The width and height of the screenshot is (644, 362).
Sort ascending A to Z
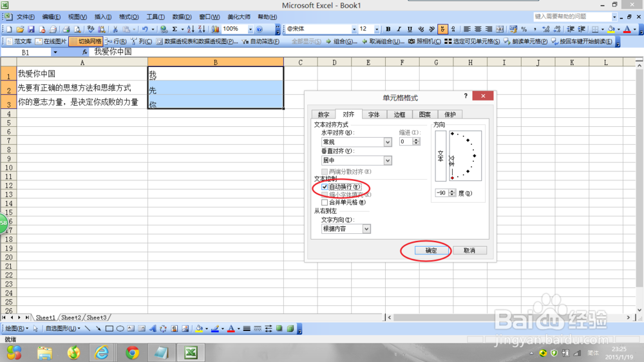pyautogui.click(x=191, y=29)
